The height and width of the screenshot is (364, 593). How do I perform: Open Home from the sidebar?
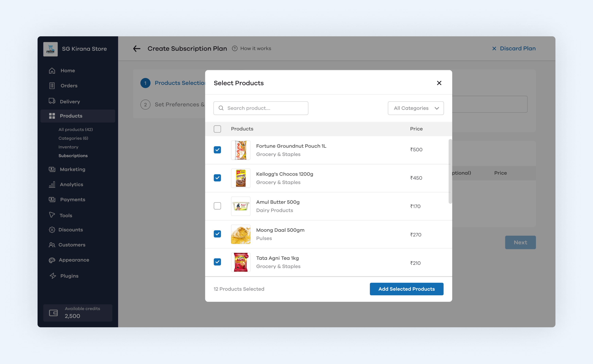[67, 70]
